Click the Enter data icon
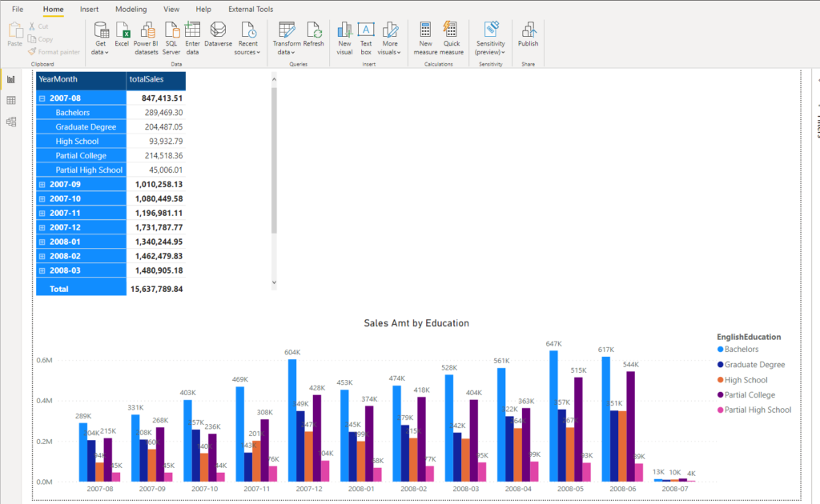 point(192,38)
